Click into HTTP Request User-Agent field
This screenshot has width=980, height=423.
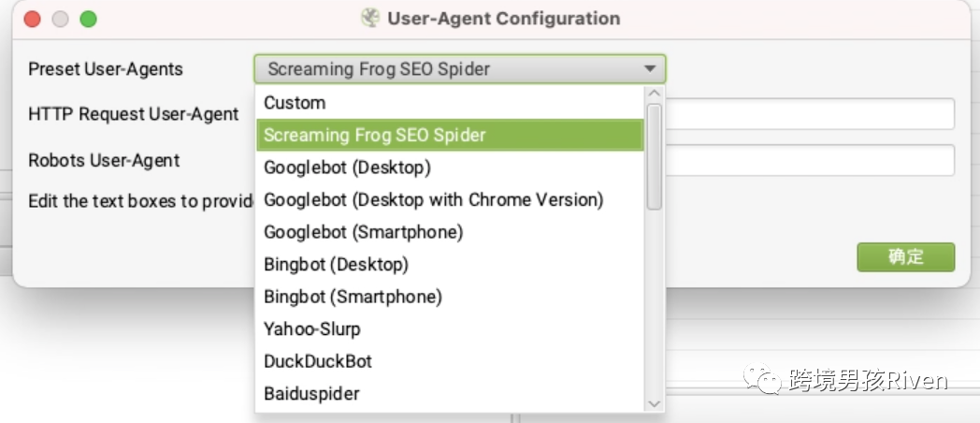(x=810, y=114)
